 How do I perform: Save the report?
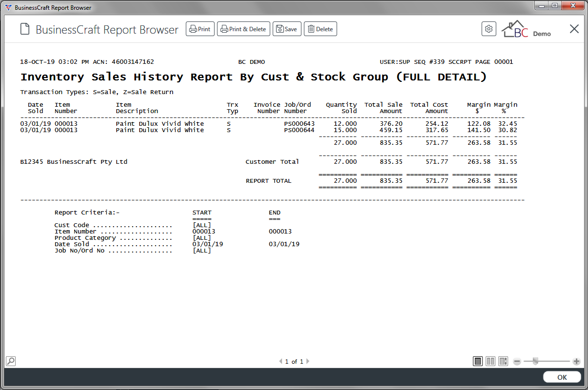(287, 29)
